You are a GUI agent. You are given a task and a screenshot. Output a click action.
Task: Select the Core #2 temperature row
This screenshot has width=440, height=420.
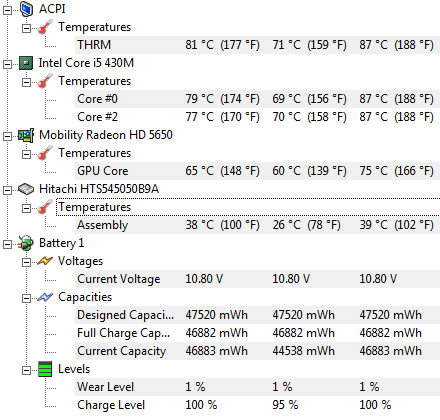point(257,117)
